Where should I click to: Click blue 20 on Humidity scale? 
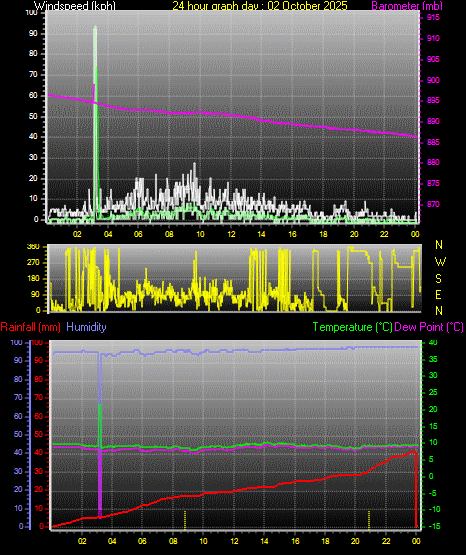coord(18,489)
